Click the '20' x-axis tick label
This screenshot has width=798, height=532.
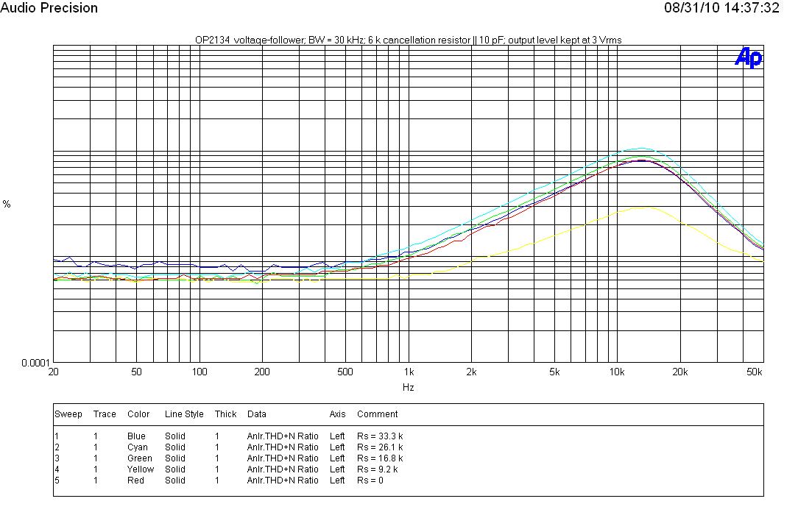point(54,372)
